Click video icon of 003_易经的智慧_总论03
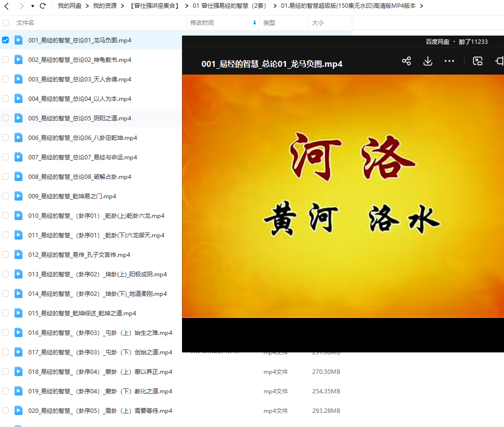The image size is (504, 427). pyautogui.click(x=19, y=79)
